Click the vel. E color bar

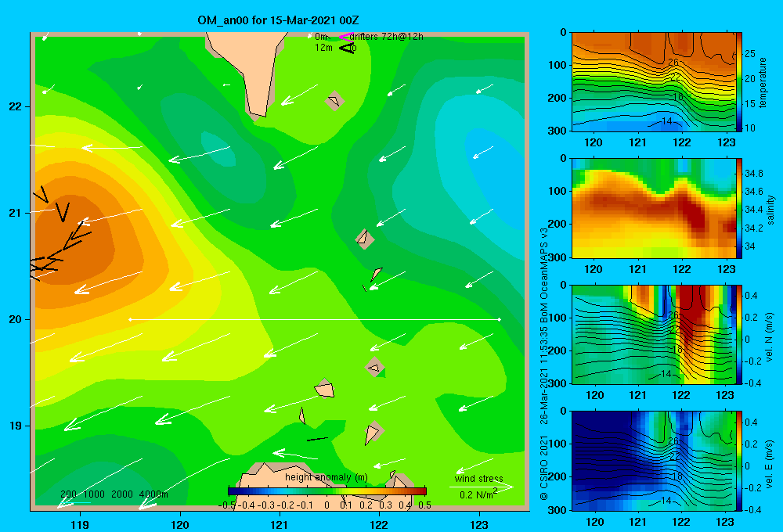739,461
